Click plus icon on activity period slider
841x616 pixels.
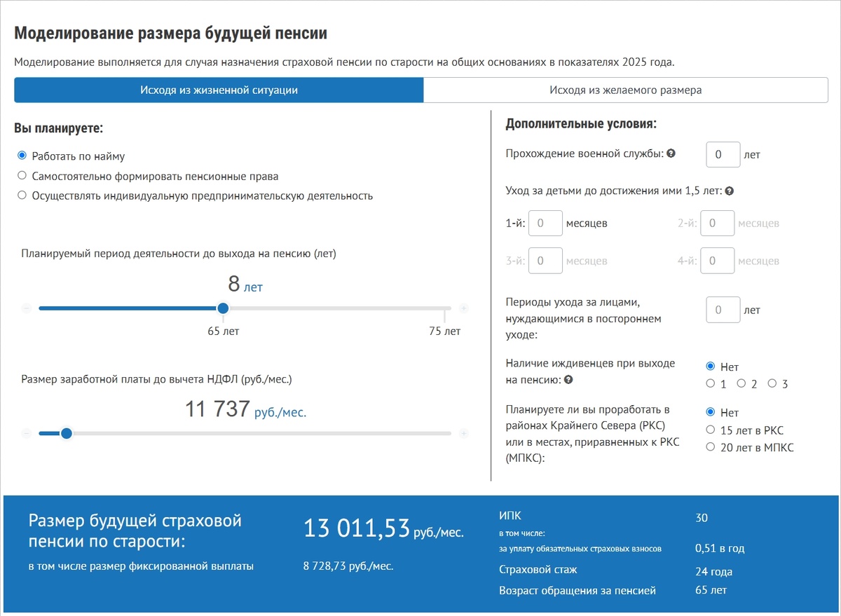point(463,307)
